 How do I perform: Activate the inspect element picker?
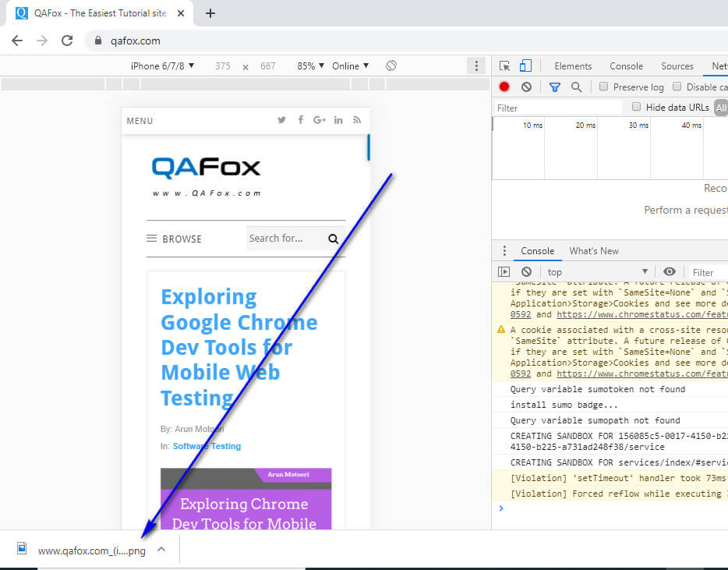coord(504,66)
